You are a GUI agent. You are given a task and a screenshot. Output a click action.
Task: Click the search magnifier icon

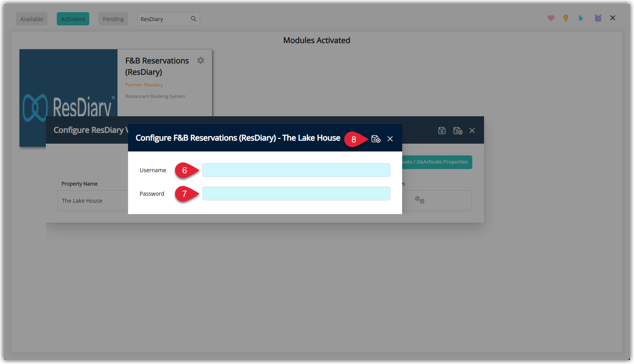pos(193,19)
